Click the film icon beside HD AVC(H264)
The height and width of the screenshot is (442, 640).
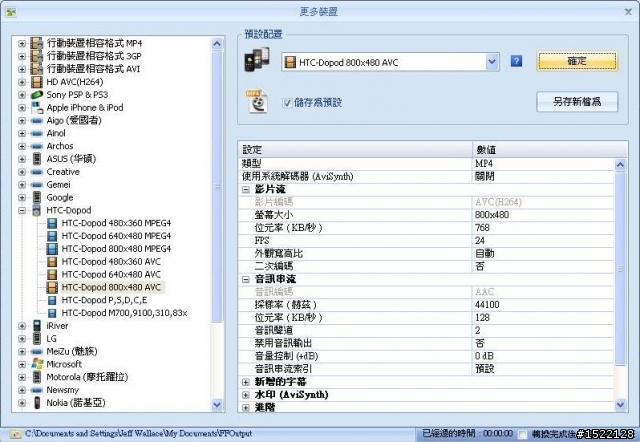pos(37,82)
